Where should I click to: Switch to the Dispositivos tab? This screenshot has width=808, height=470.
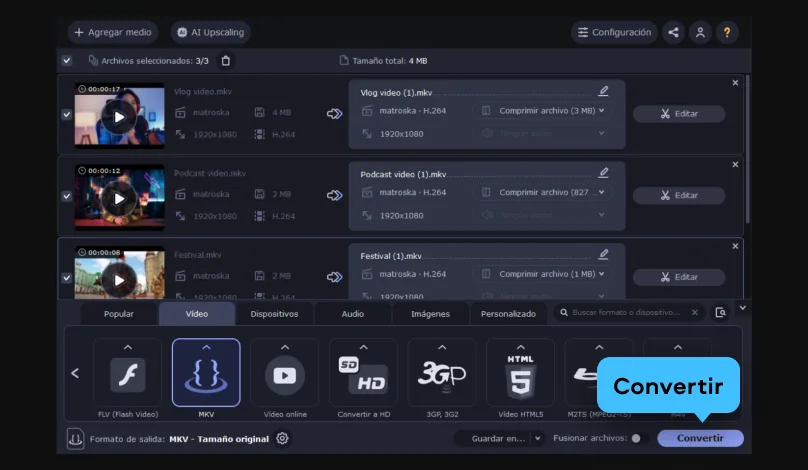(x=274, y=314)
